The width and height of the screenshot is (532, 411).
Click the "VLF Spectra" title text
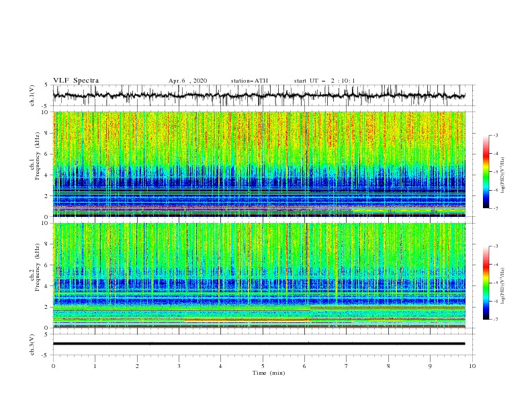pyautogui.click(x=76, y=81)
